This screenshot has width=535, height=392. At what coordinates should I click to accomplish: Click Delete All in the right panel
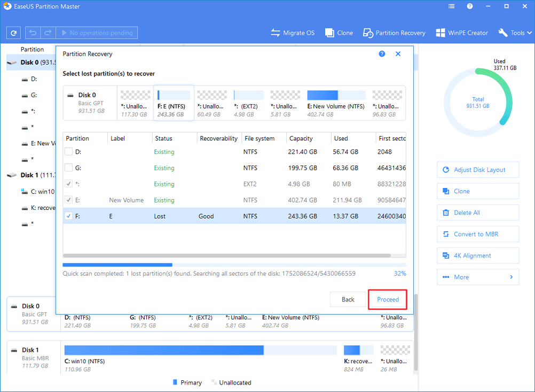click(x=478, y=213)
